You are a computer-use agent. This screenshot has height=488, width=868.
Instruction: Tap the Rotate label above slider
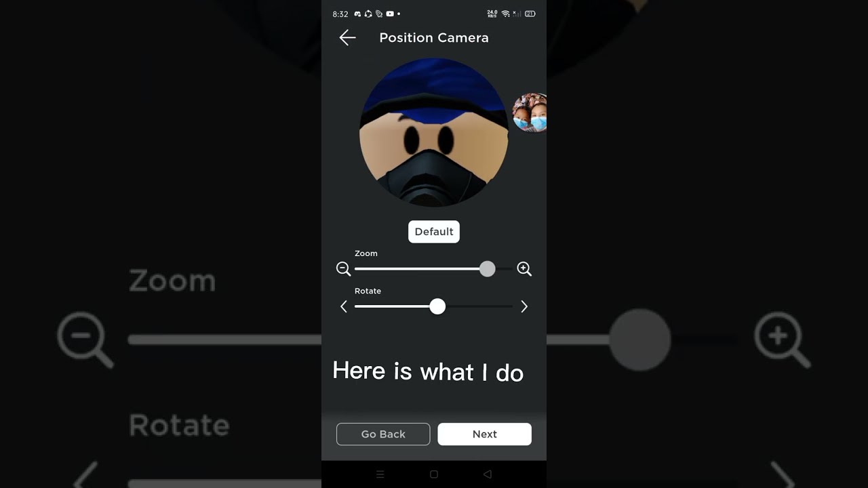point(368,291)
